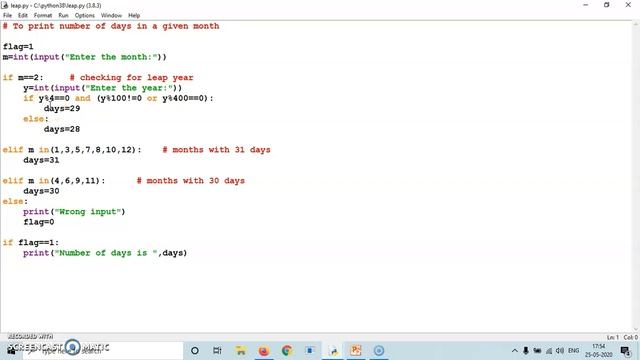The image size is (640, 360).
Task: Click the 'Col: 0' status bar indicator
Action: point(630,337)
